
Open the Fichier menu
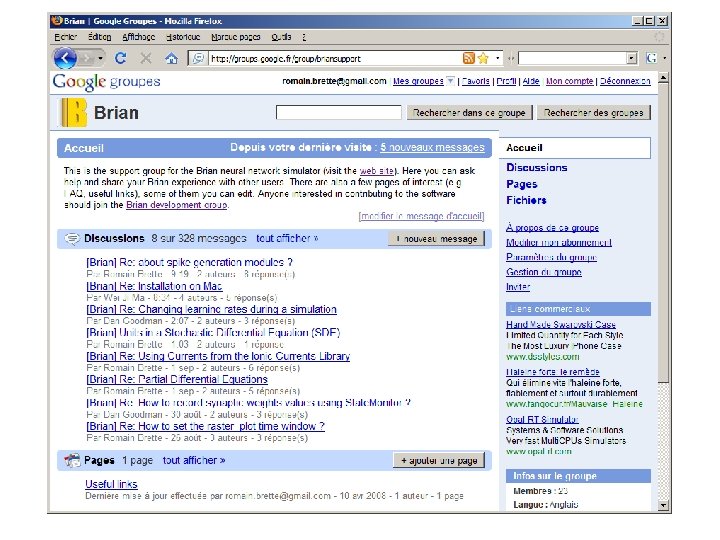click(x=65, y=37)
